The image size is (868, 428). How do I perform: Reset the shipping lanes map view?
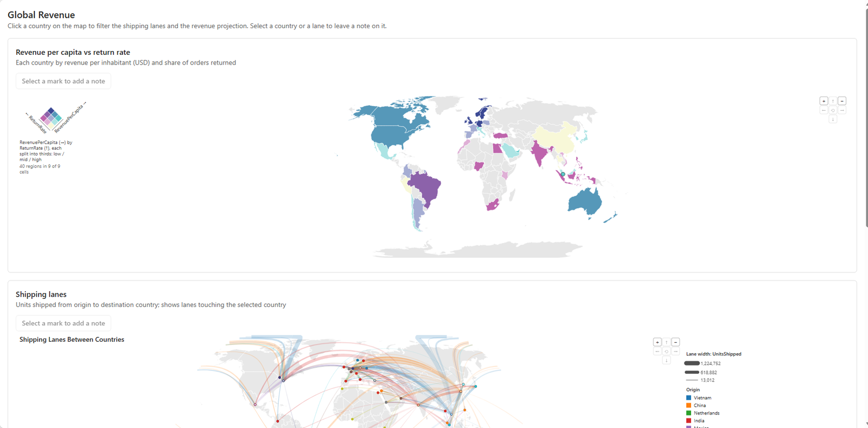pos(666,352)
